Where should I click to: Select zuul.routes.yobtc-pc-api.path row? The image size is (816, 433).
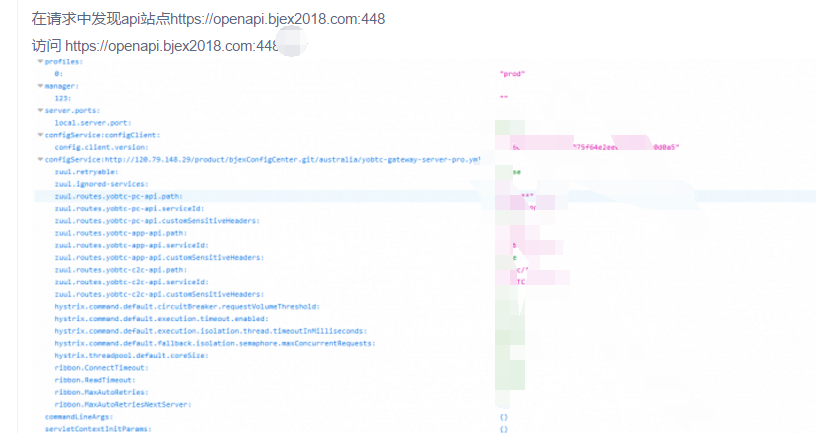pos(119,196)
